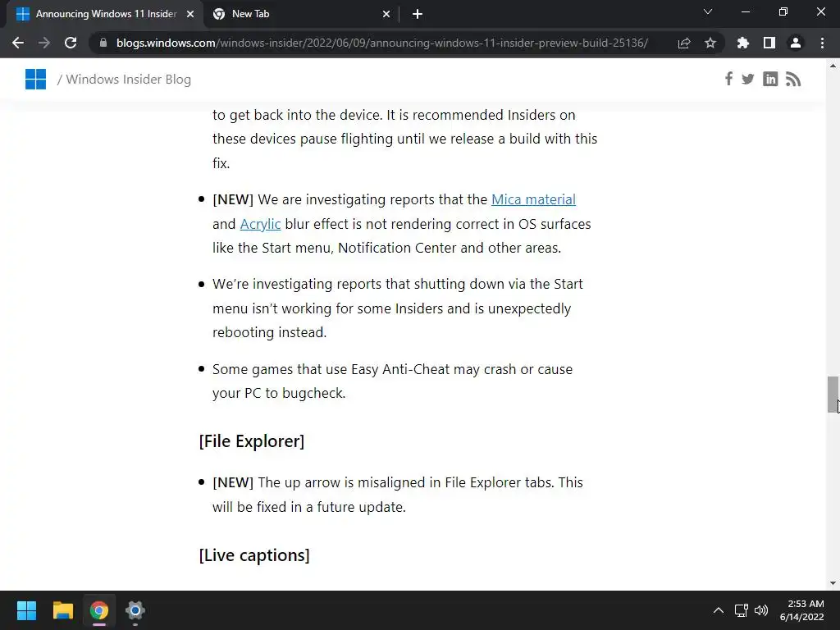Bookmark this page with the star icon

pyautogui.click(x=710, y=43)
